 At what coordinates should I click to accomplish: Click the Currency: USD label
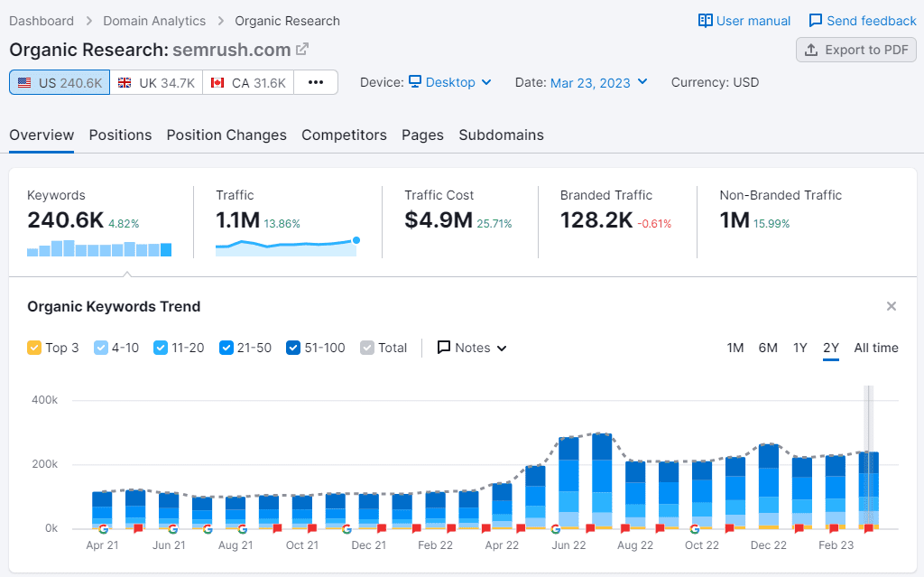click(715, 82)
